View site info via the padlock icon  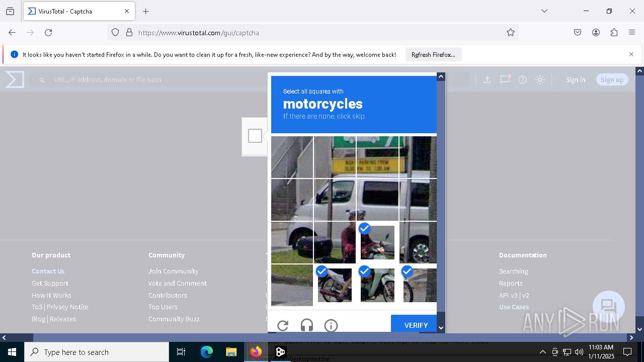pos(129,32)
